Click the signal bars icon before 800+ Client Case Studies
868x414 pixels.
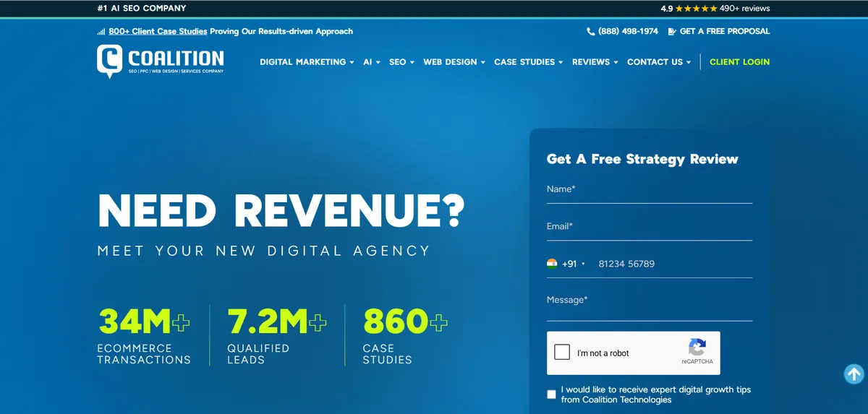[x=101, y=32]
